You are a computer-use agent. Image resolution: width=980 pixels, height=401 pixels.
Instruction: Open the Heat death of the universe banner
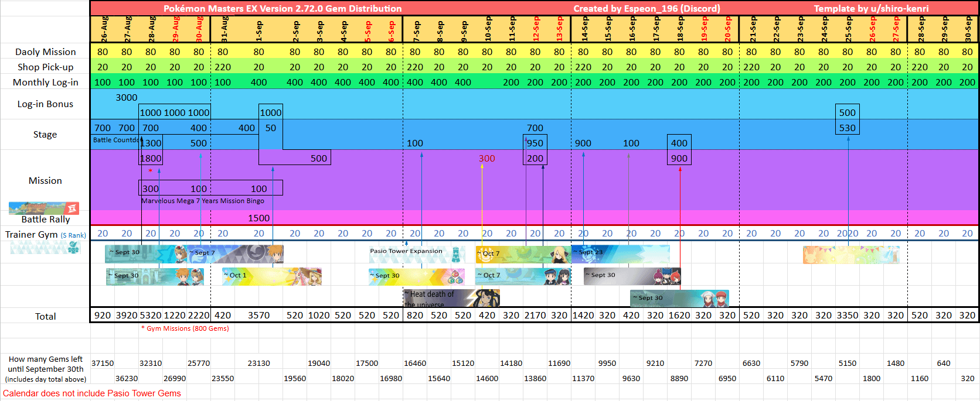(x=452, y=299)
